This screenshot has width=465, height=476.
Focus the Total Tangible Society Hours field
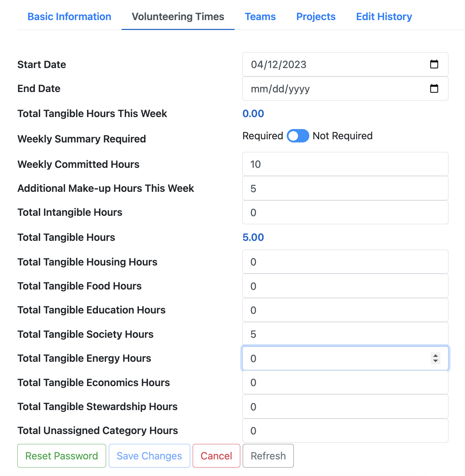point(345,334)
